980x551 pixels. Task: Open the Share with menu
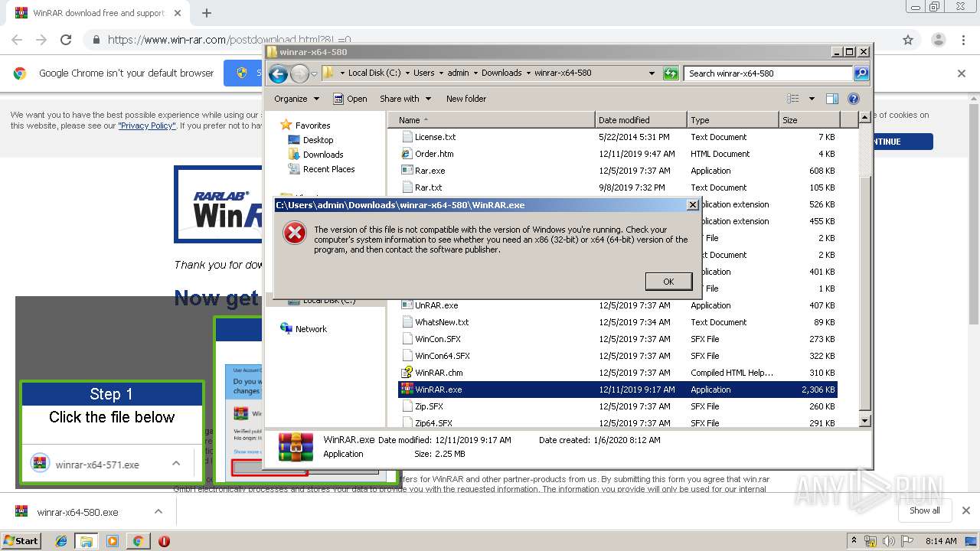(405, 99)
